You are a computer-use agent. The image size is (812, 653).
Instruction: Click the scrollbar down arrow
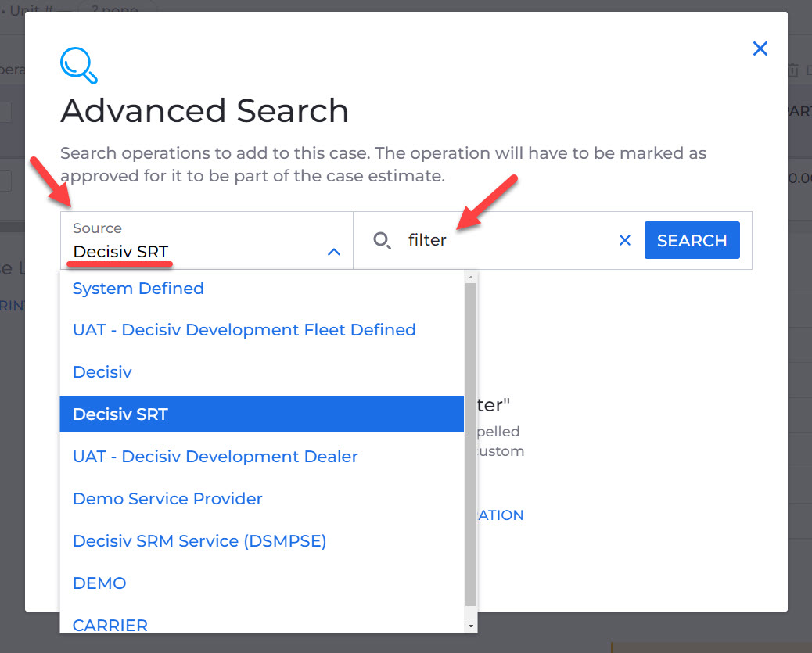click(471, 626)
